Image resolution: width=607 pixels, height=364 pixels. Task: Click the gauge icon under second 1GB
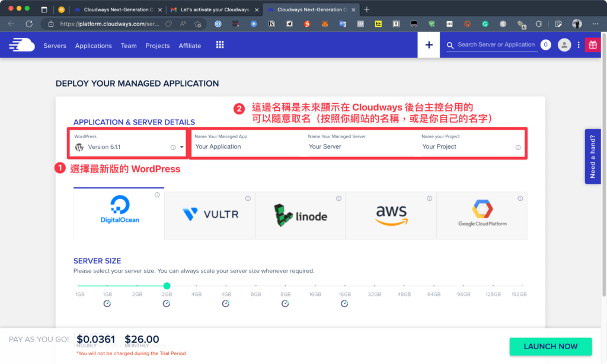pos(107,304)
